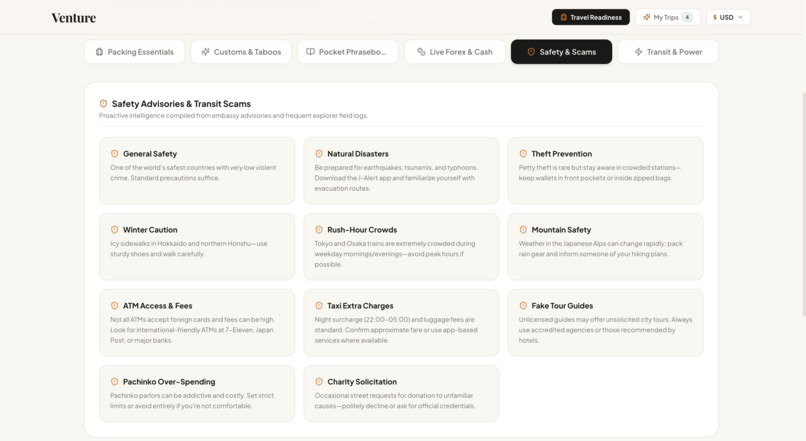
Task: Click the unlicensed guides description text
Action: [x=606, y=330]
